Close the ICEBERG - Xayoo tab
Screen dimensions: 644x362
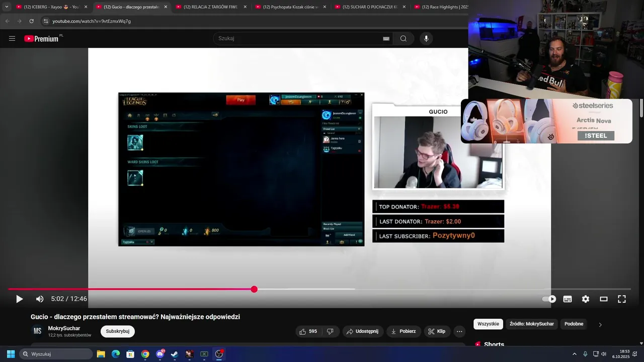[86, 7]
